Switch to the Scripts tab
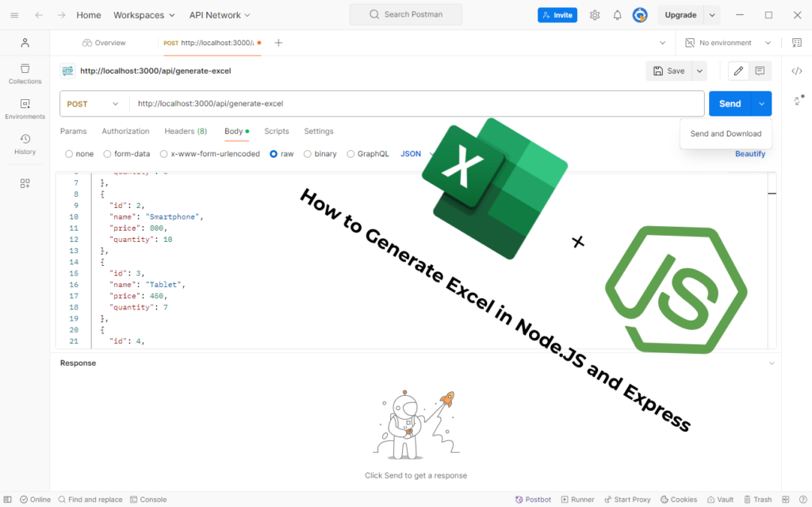 (277, 131)
